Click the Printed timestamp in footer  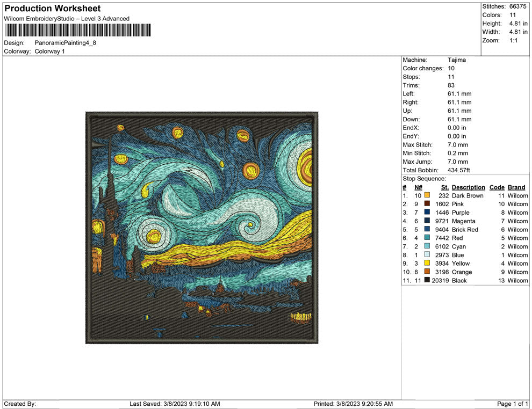tap(353, 404)
